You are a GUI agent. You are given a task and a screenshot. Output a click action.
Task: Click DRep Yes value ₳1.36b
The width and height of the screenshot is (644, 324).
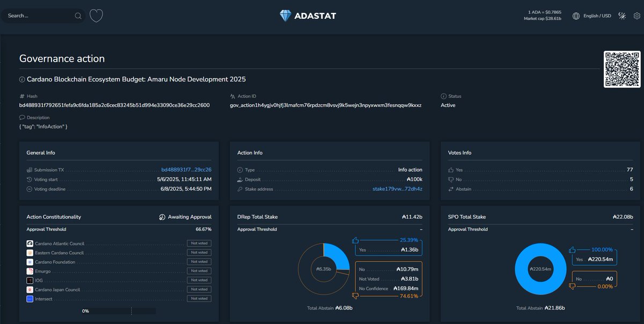409,250
